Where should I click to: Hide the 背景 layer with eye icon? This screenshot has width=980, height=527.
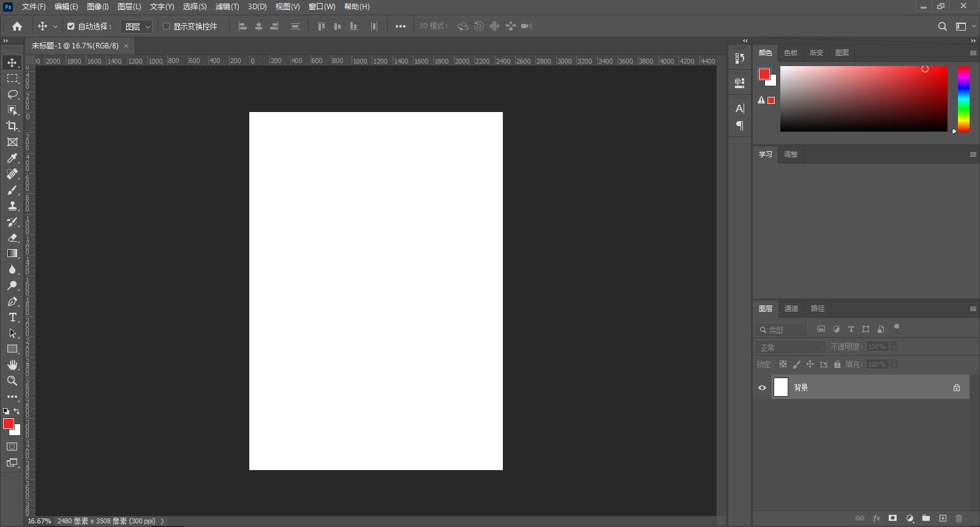[762, 387]
